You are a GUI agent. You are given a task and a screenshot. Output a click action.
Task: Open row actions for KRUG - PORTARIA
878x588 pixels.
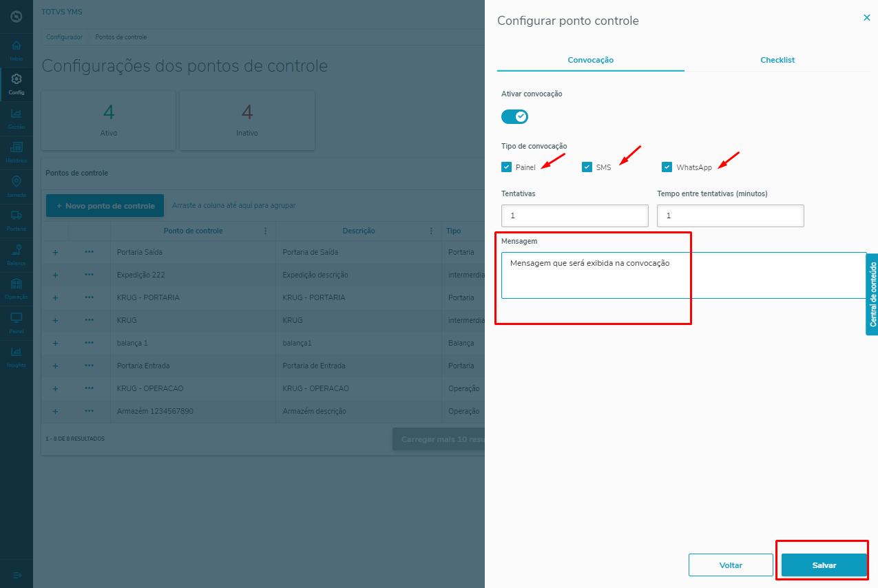[89, 297]
